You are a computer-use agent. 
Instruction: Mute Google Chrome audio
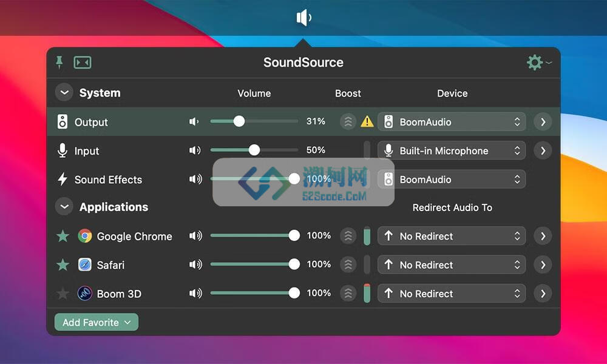[195, 235]
